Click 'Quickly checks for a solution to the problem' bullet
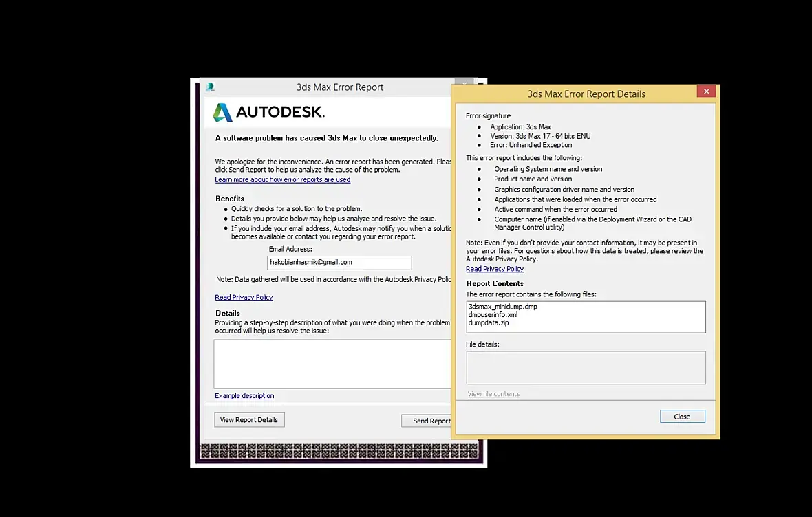Viewport: 812px width, 517px height. [x=297, y=208]
